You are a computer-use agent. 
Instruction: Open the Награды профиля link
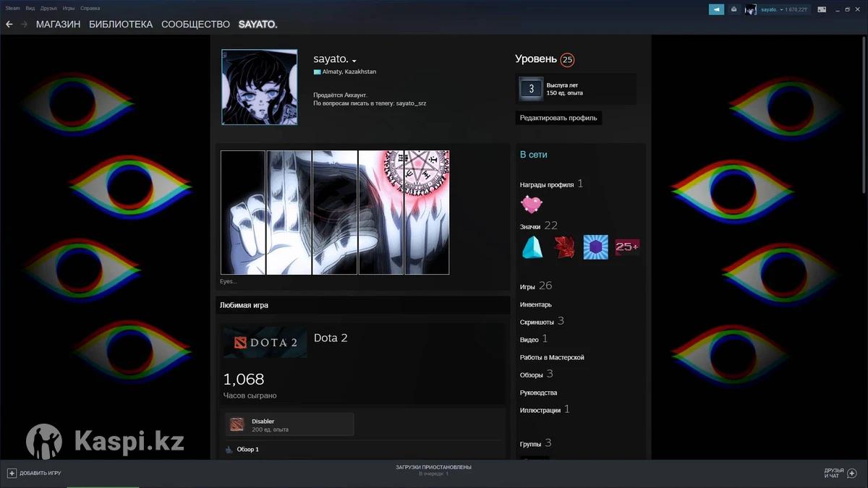tap(547, 185)
